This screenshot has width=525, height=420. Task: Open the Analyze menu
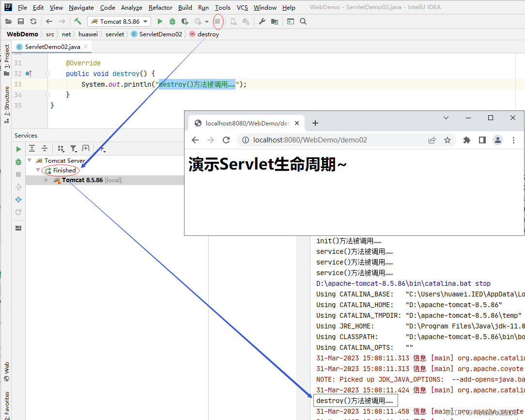click(x=132, y=7)
